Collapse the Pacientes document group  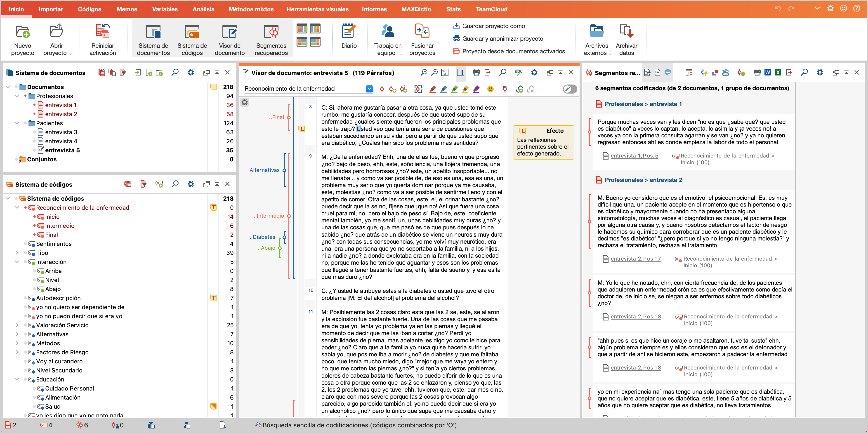point(17,123)
